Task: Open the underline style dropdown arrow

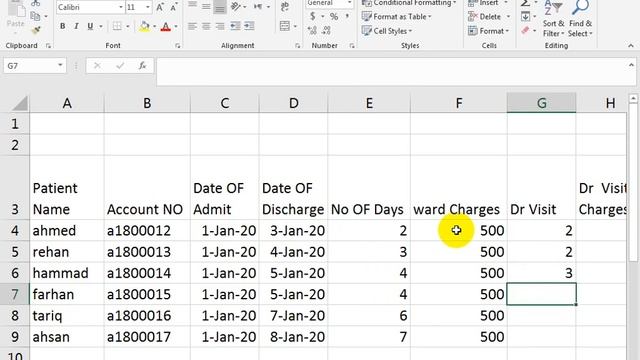Action: pos(100,27)
